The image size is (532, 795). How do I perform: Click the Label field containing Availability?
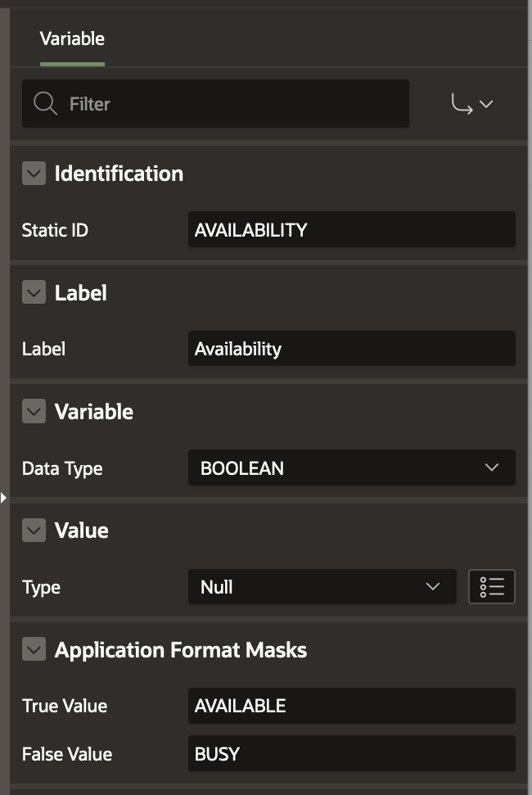pos(351,349)
